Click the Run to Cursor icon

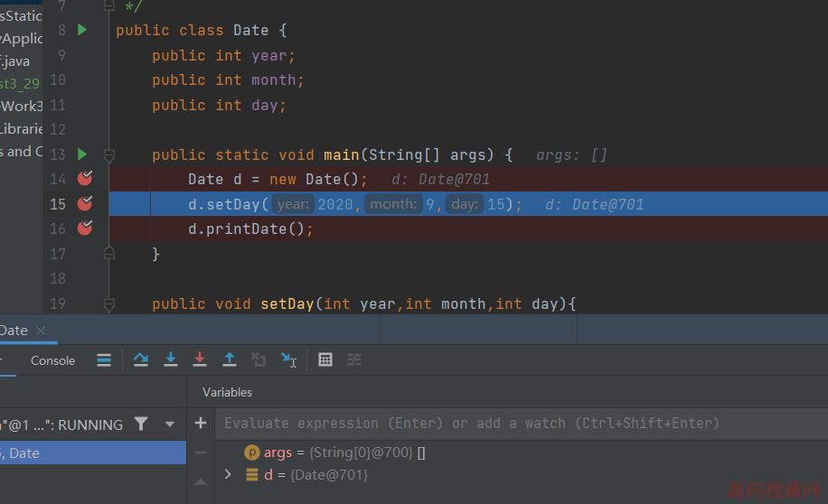tap(288, 359)
